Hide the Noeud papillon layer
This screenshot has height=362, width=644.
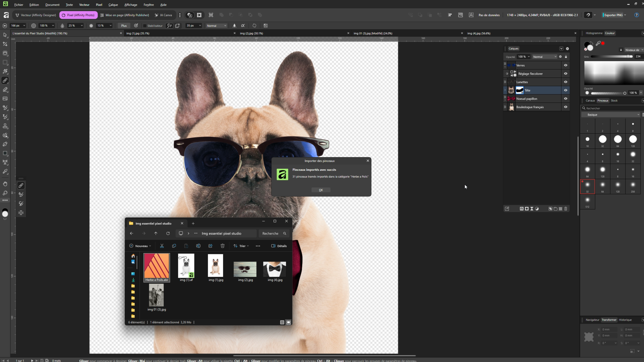[565, 99]
